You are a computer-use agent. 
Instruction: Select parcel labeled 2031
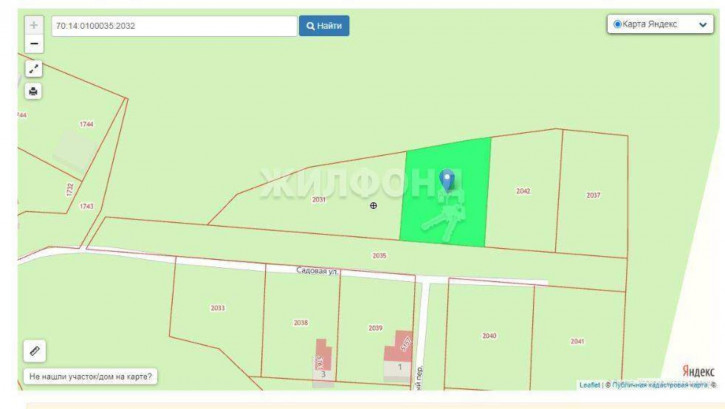(319, 200)
